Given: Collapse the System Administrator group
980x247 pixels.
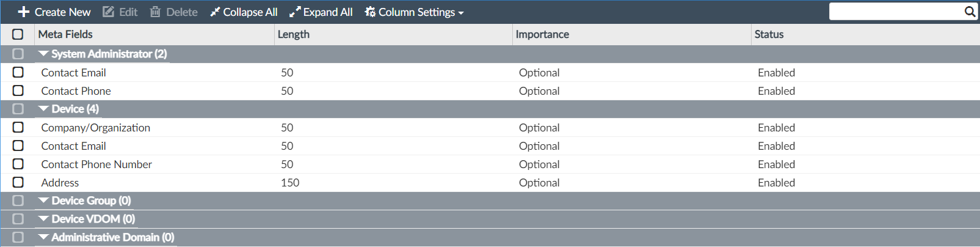Looking at the screenshot, I should click(x=43, y=54).
